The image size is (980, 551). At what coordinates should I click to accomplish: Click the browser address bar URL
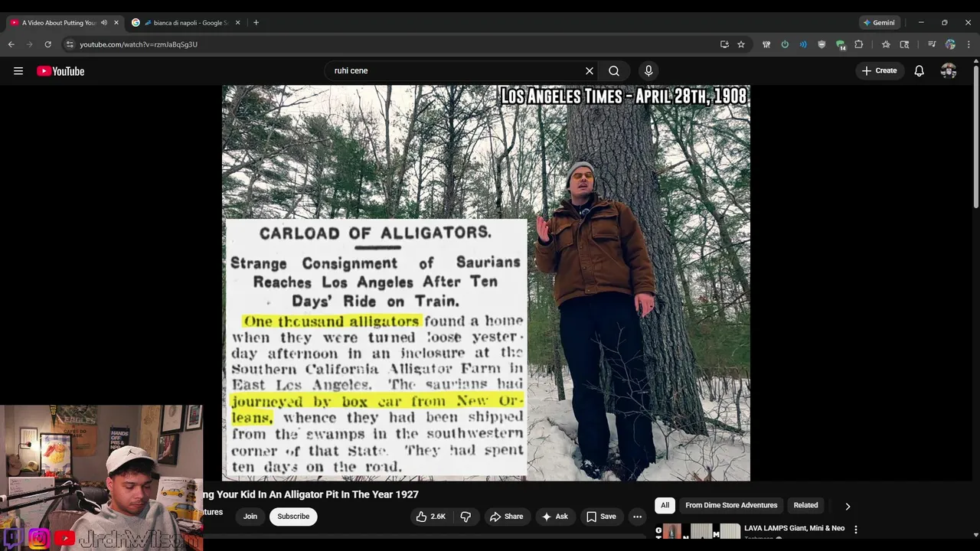coord(139,44)
